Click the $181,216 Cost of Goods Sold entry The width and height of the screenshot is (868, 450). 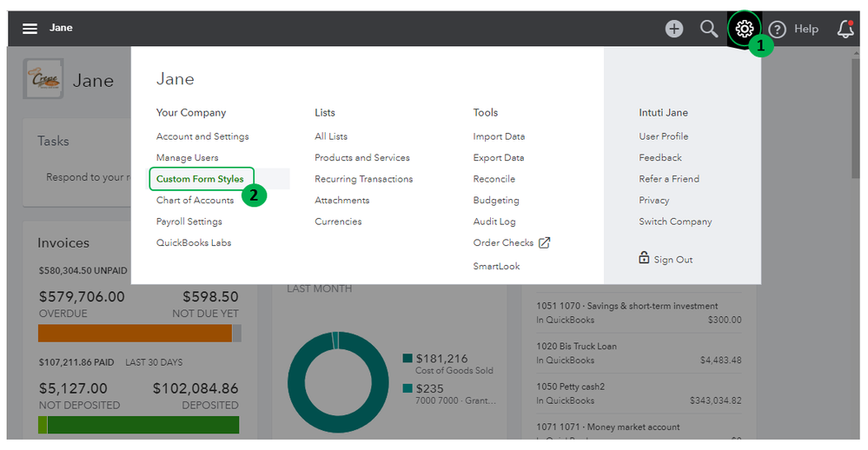448,364
